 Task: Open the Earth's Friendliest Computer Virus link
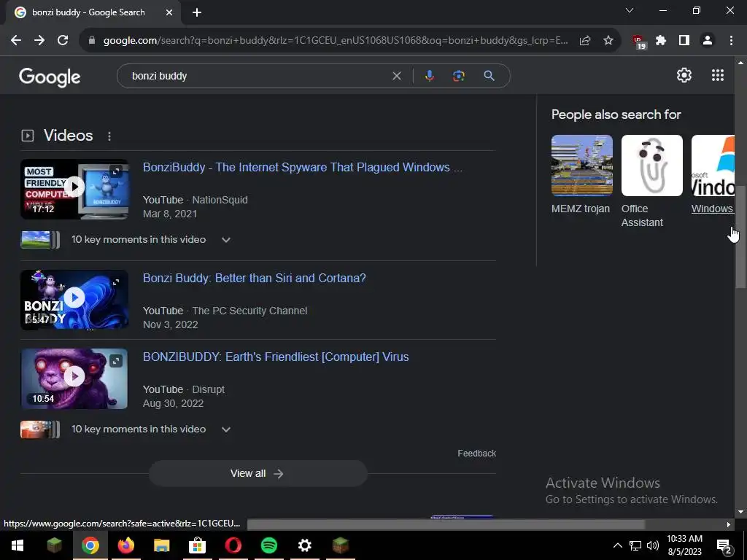coord(276,357)
